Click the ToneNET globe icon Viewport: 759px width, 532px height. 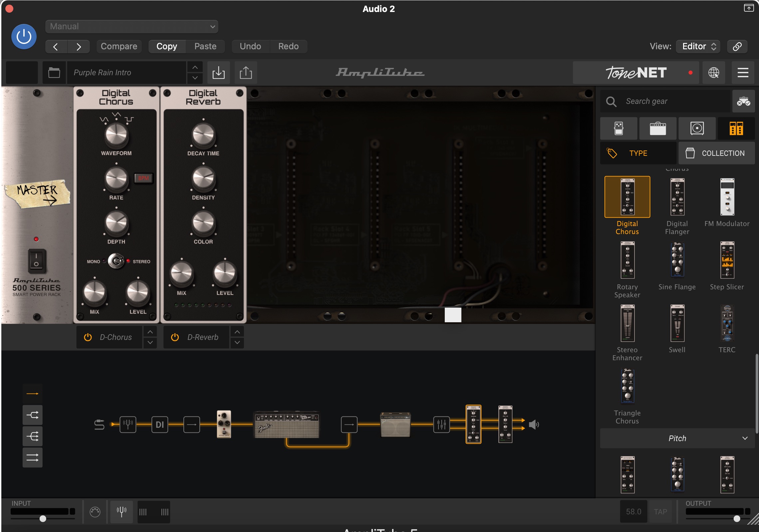(713, 73)
